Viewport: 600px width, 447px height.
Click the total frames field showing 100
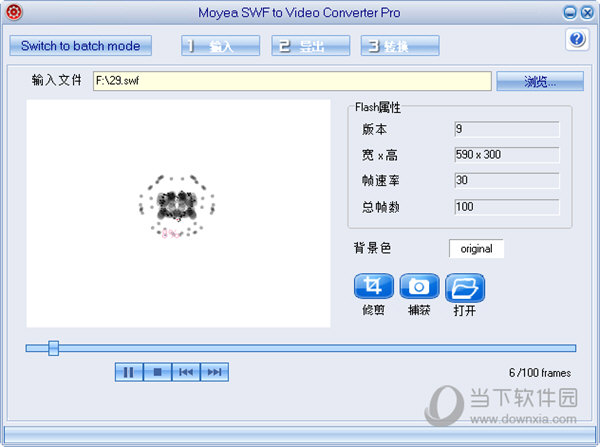(507, 207)
